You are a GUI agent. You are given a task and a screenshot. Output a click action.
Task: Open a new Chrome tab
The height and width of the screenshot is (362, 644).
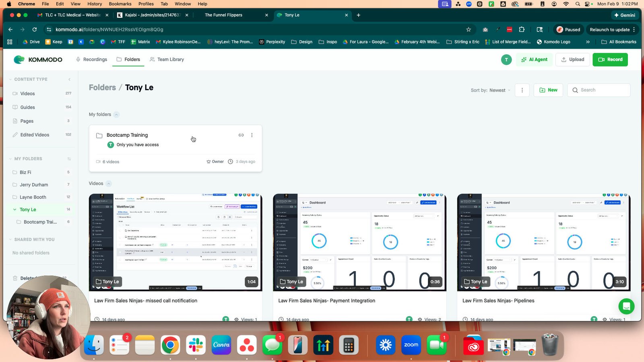click(359, 15)
